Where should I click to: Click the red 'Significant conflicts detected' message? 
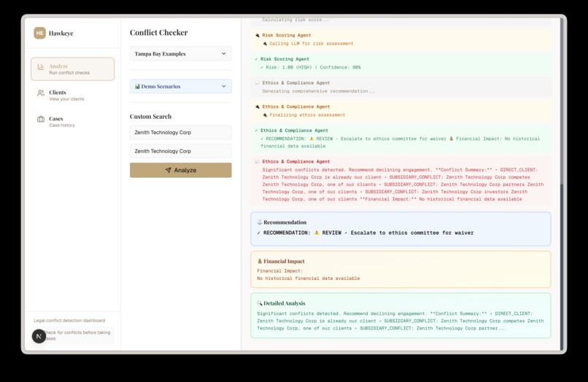tap(403, 184)
